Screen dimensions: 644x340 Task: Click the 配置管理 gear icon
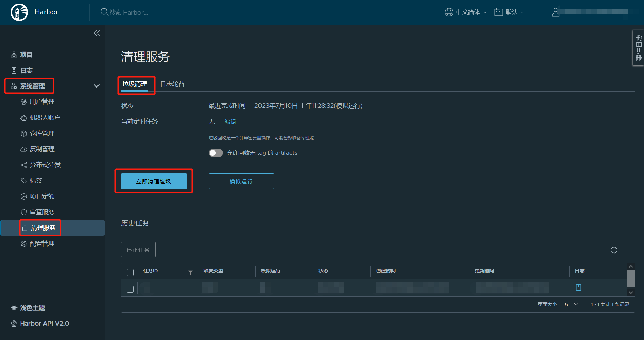tap(24, 244)
